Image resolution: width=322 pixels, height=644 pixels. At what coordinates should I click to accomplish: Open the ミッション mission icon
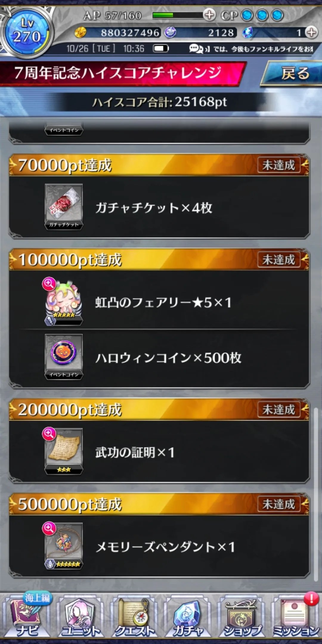tap(295, 616)
